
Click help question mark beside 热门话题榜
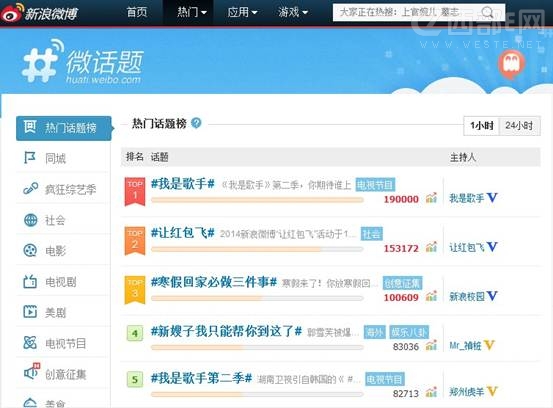pyautogui.click(x=196, y=123)
